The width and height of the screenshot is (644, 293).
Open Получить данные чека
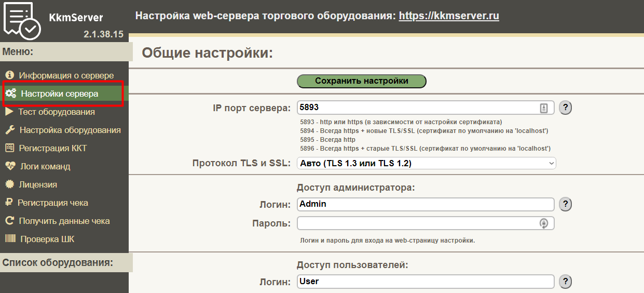pos(64,221)
